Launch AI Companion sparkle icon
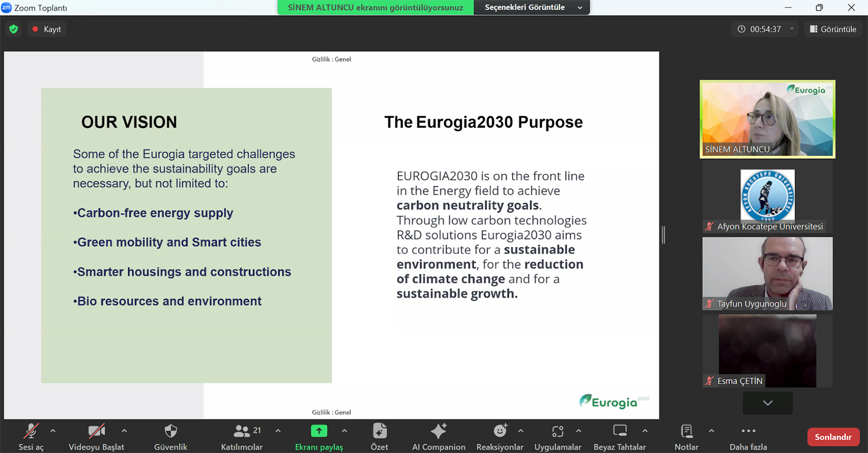The width and height of the screenshot is (868, 453). [x=438, y=431]
